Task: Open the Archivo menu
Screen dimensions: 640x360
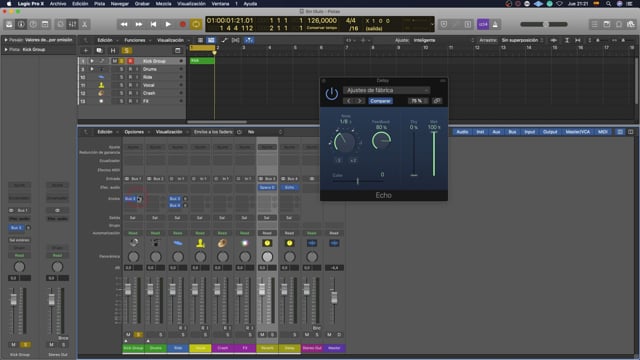Action: point(58,4)
